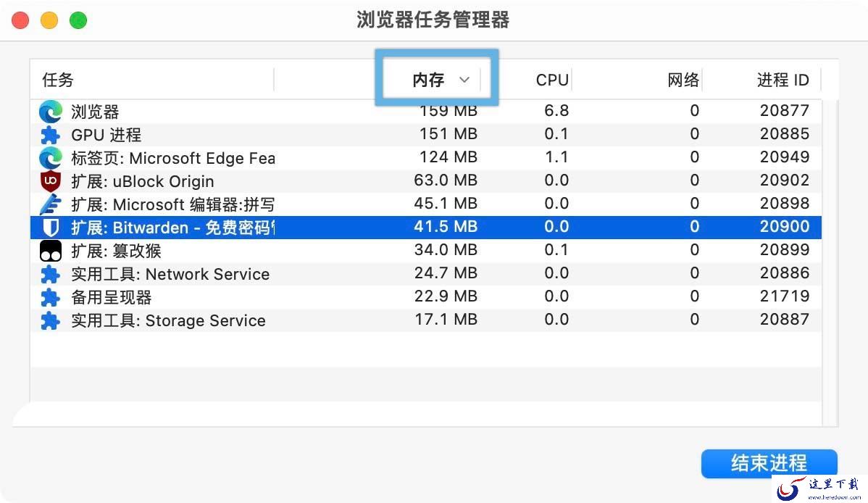Minimize the window with yellow button
Viewport: 868px width, 503px height.
click(49, 20)
